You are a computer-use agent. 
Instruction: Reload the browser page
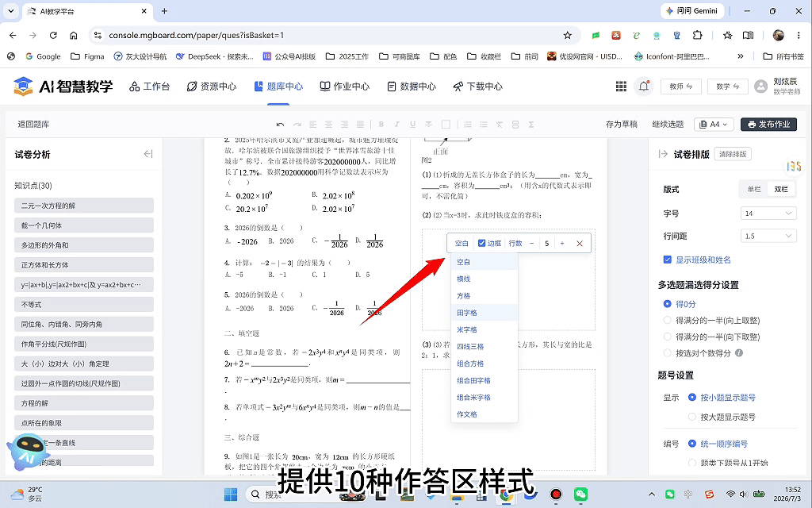(x=53, y=35)
